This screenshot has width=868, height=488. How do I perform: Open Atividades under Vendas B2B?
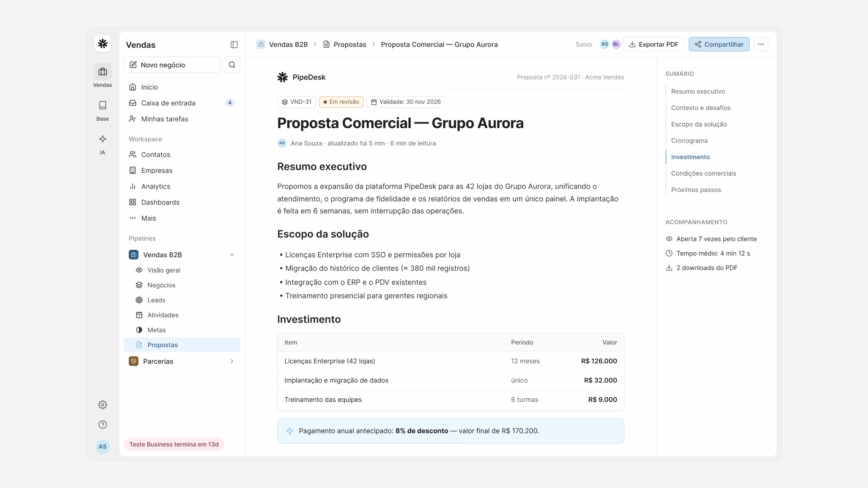[x=182, y=315]
